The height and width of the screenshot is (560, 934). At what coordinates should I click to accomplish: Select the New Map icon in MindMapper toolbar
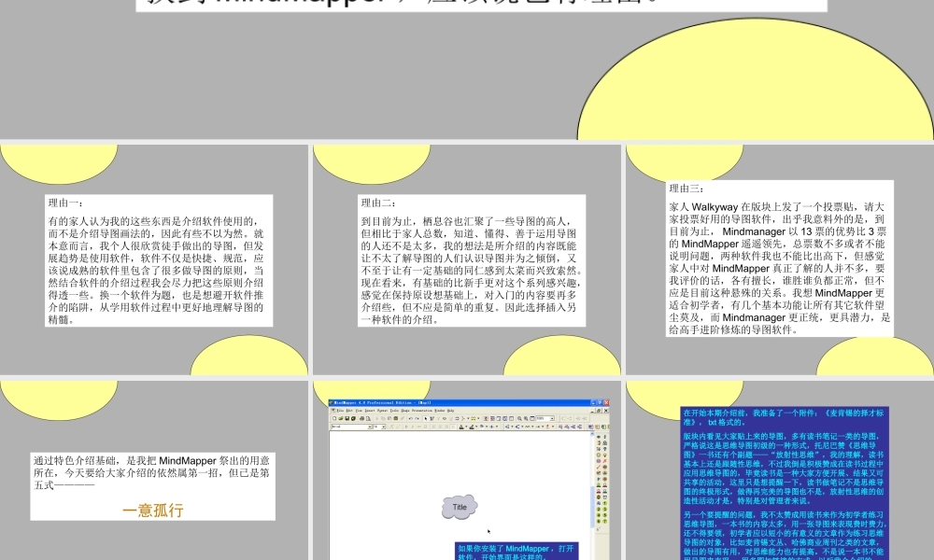click(334, 418)
